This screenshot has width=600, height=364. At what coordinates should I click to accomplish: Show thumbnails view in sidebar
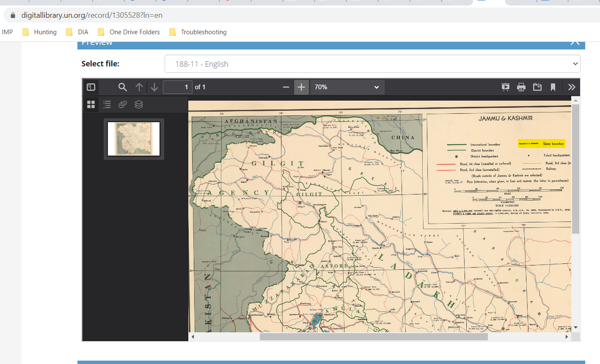point(91,104)
